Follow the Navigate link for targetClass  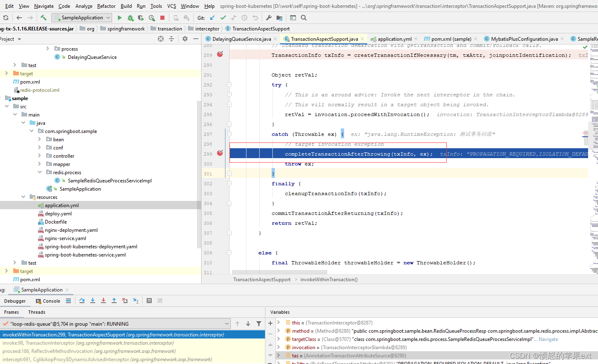[548, 339]
